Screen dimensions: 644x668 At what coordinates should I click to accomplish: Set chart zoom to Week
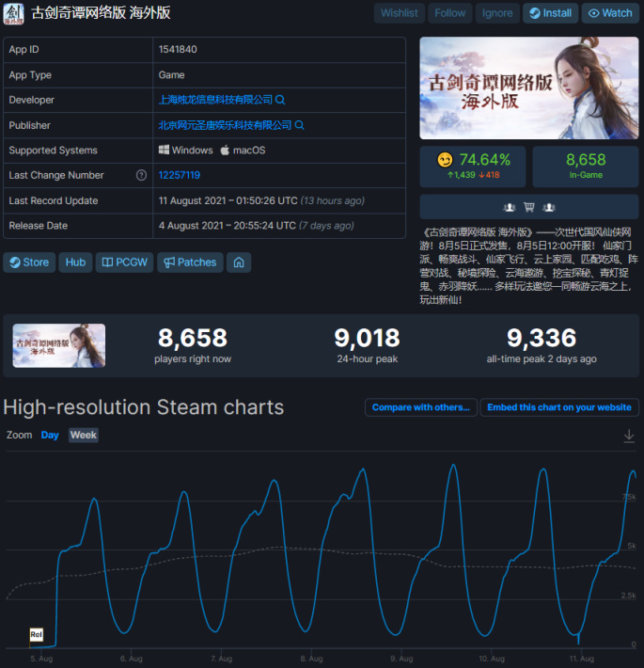point(84,436)
